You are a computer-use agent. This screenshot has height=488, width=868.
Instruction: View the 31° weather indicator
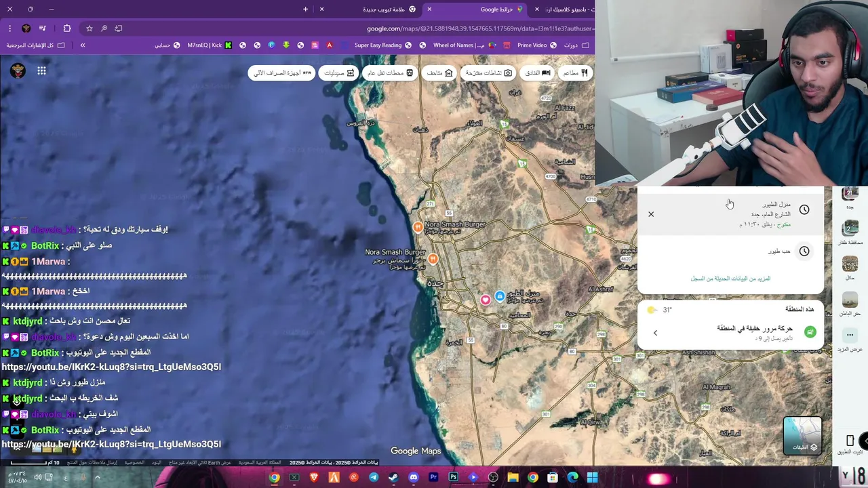661,310
